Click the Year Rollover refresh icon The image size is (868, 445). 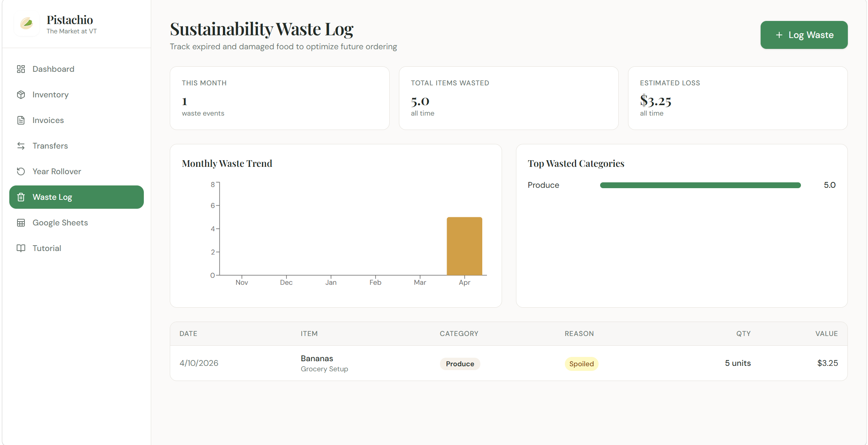click(x=21, y=171)
